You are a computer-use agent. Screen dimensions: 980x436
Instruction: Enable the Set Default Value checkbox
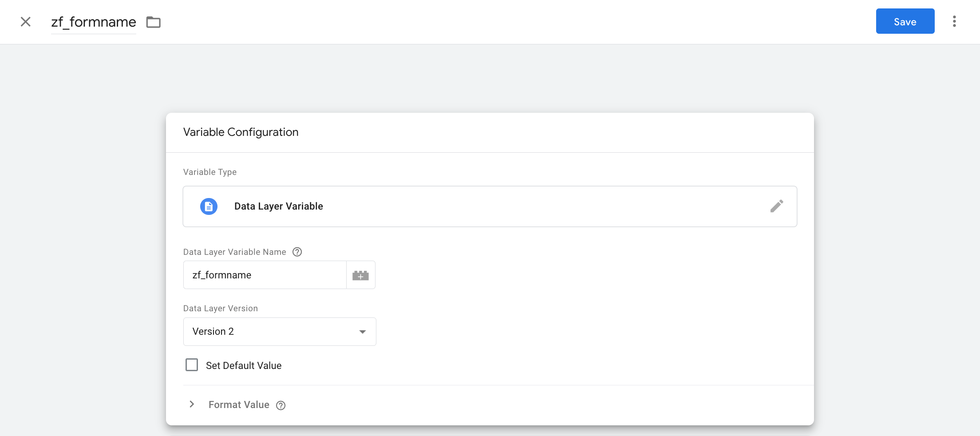[192, 365]
